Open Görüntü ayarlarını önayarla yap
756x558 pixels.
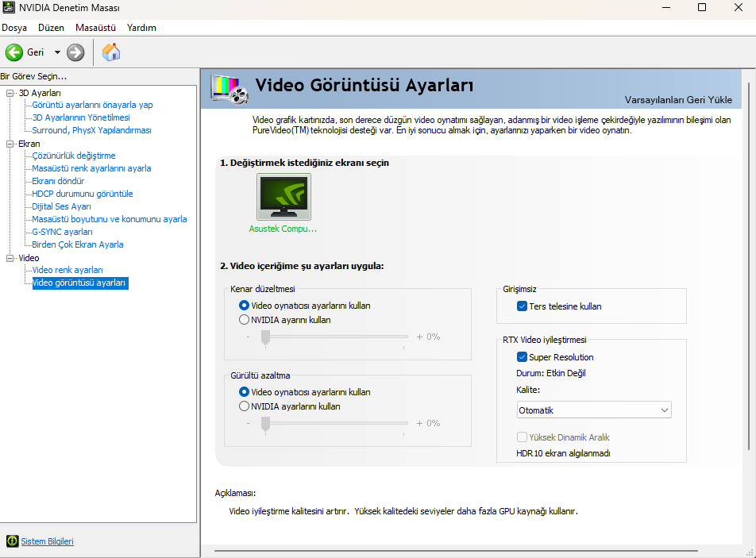point(92,105)
